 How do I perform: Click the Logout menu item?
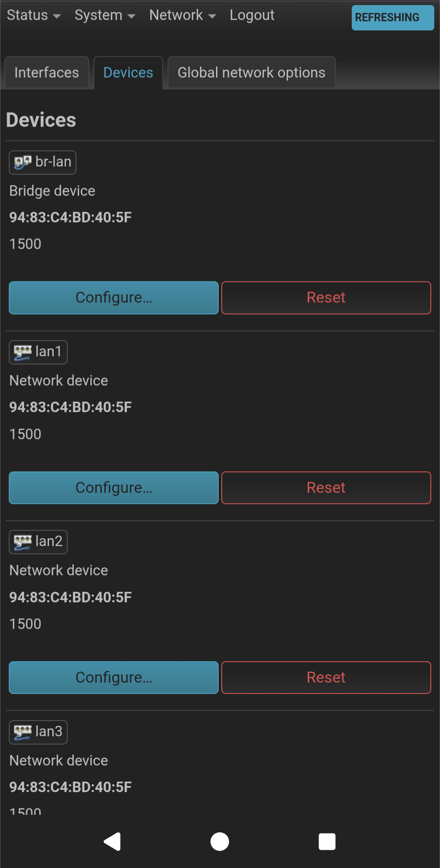point(252,15)
